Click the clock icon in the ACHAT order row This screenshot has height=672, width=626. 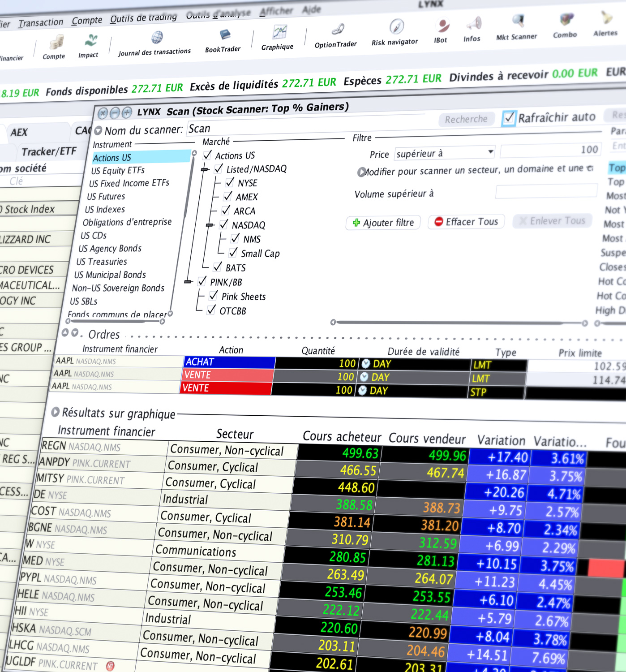[366, 363]
